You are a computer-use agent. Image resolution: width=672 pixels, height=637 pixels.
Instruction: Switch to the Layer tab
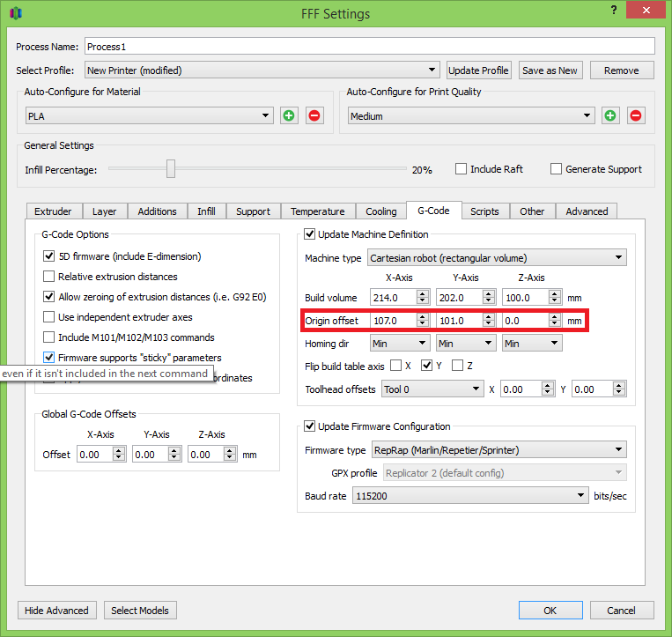pos(104,211)
